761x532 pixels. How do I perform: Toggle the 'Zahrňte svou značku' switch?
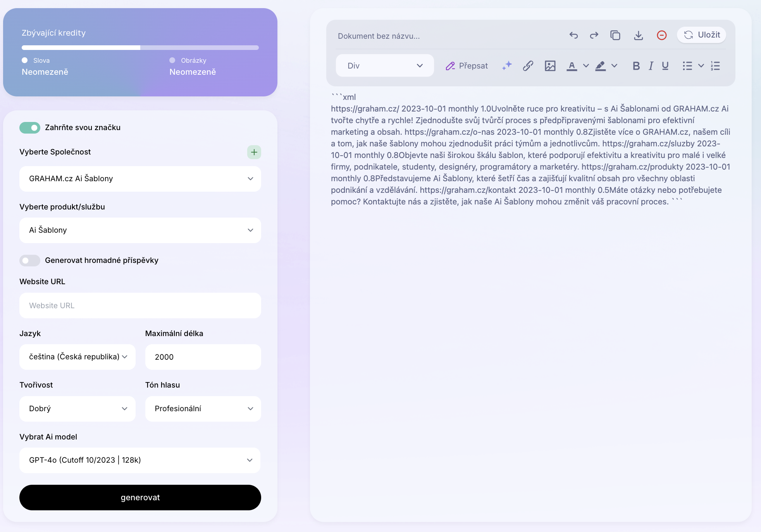[30, 128]
